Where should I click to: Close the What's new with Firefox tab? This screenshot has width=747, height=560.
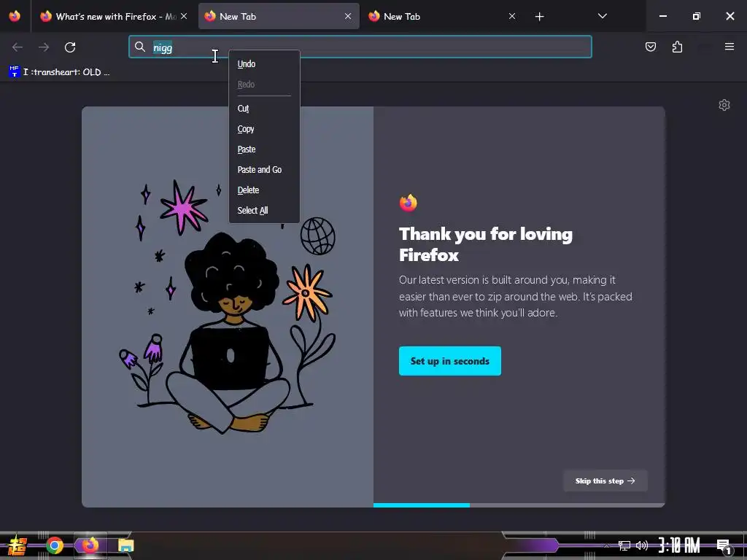(x=184, y=16)
